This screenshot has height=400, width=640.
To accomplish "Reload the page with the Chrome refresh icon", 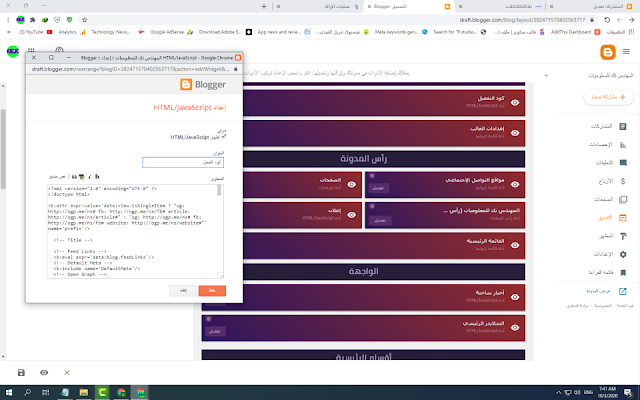I will (607, 20).
